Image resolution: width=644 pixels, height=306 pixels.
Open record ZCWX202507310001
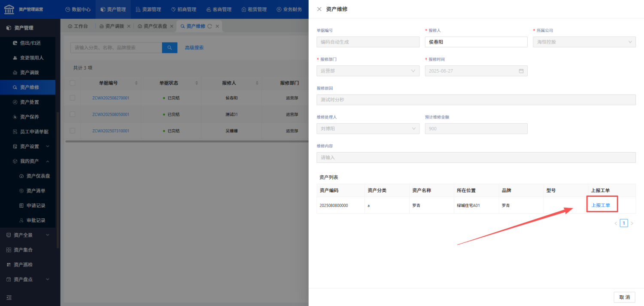pos(111,131)
